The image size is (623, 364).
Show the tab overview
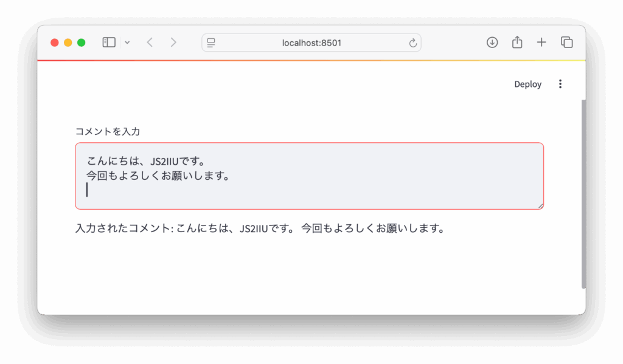point(566,43)
